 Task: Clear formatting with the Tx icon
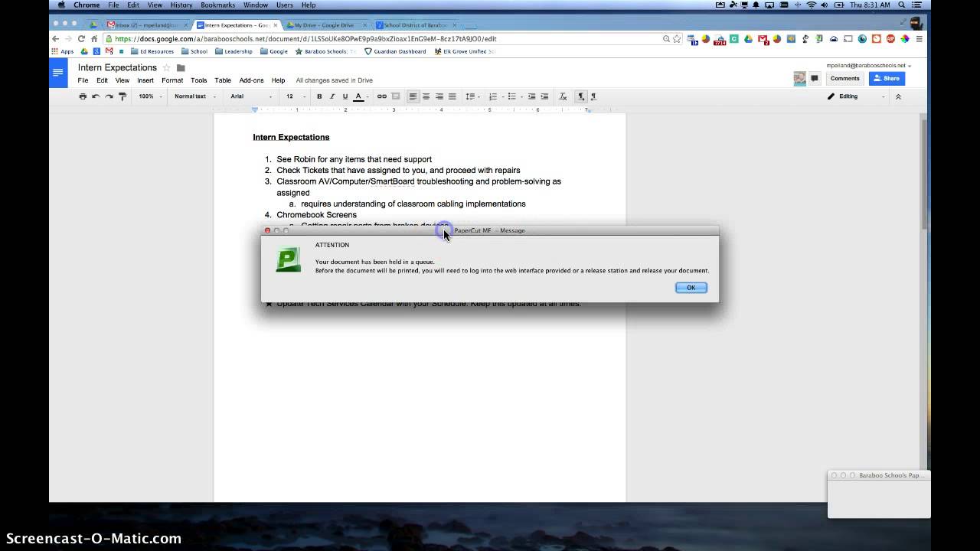pos(563,96)
